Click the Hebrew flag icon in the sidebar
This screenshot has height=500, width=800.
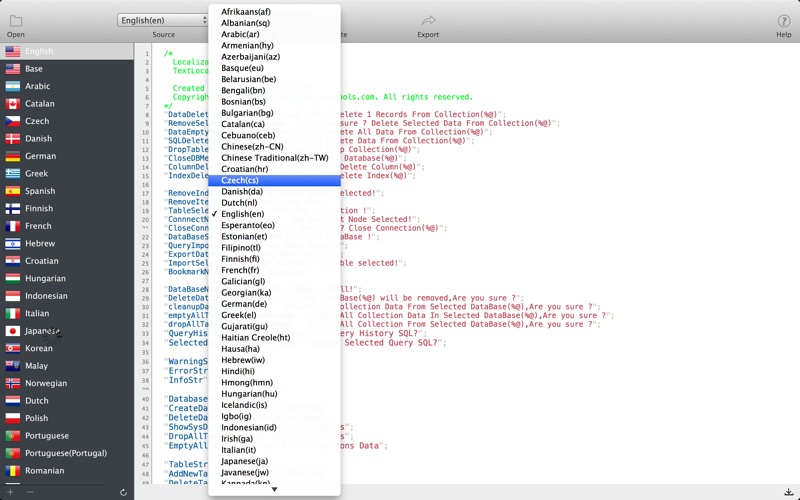pos(13,243)
